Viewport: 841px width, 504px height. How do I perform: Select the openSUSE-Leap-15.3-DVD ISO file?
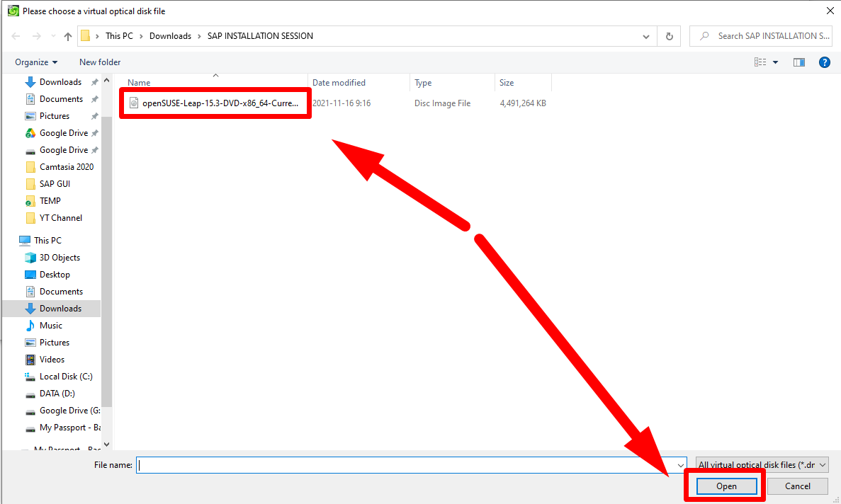pyautogui.click(x=220, y=103)
